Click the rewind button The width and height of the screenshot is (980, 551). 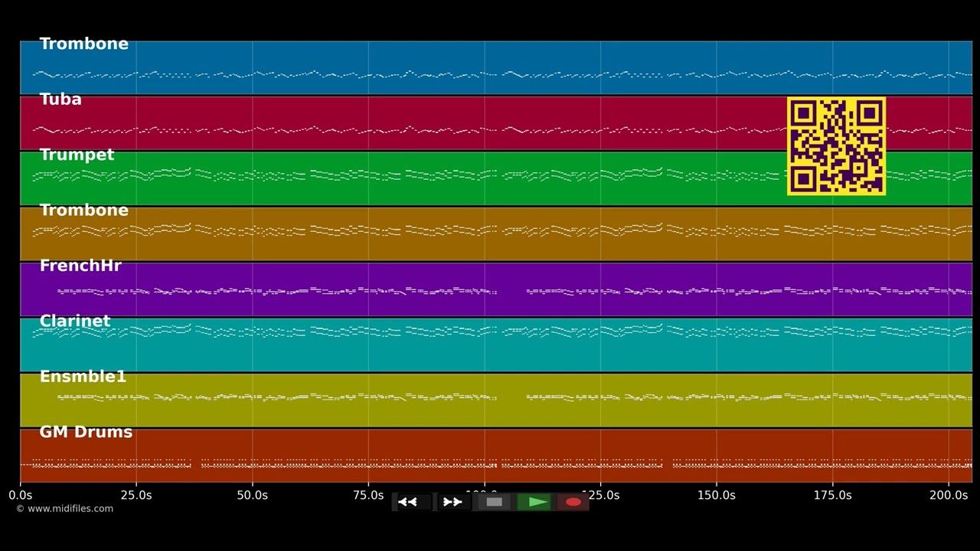[413, 502]
